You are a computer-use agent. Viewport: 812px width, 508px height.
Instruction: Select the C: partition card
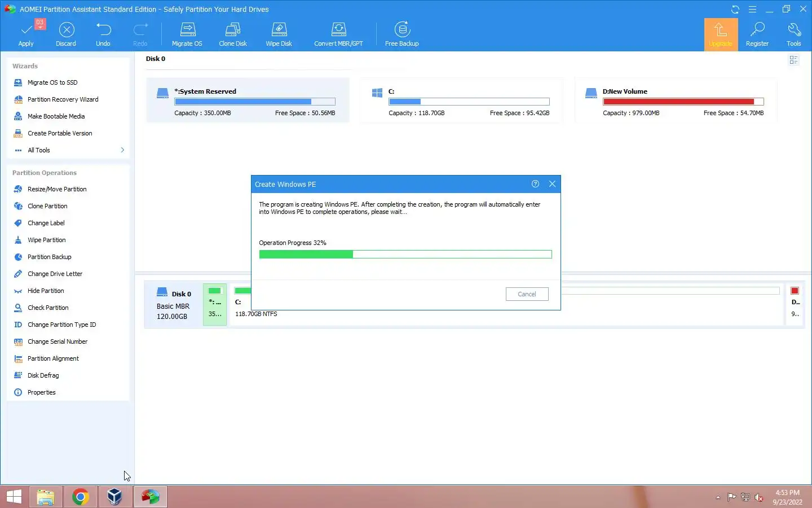click(x=461, y=100)
